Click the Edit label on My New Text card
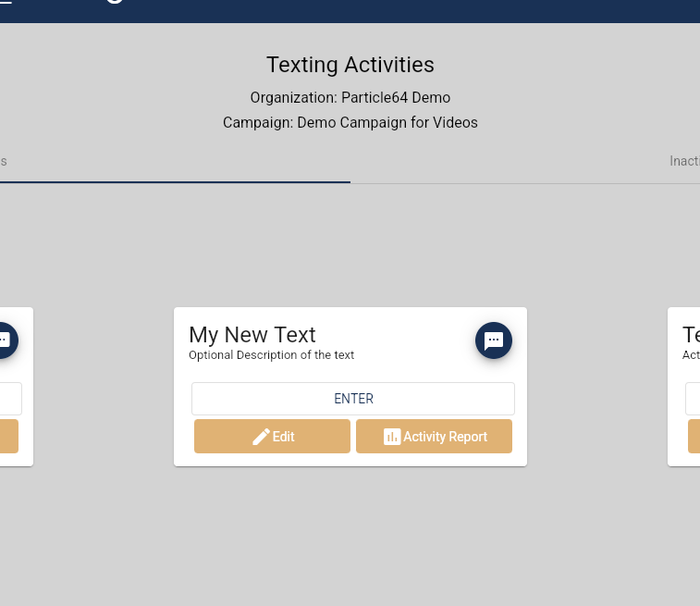Screen dimensions: 700x606 [x=284, y=437]
